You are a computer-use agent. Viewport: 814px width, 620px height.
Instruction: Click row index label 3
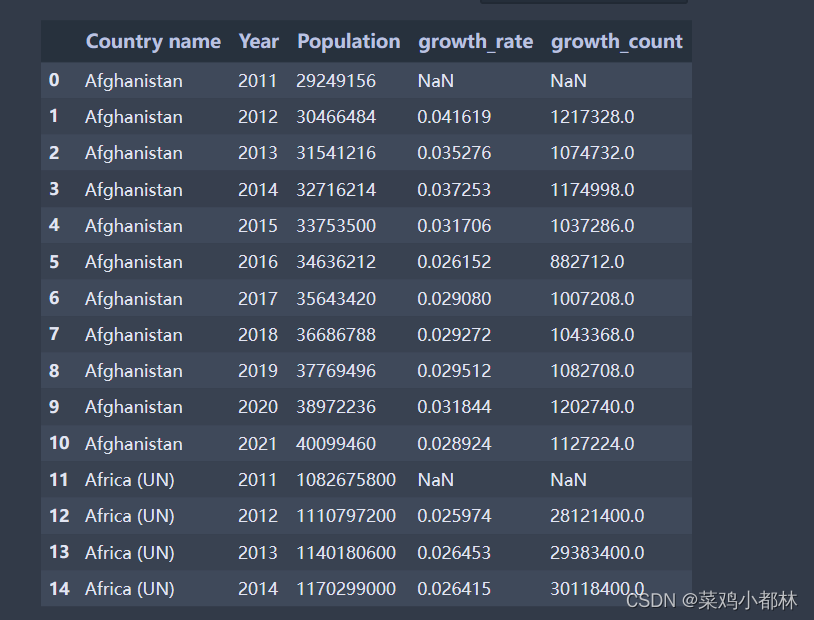54,189
